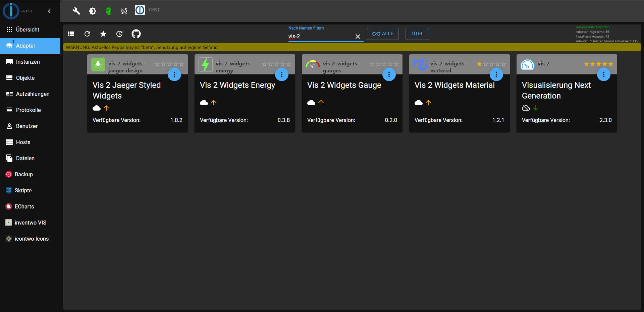644x312 pixels.
Task: Open Instanzen in the sidebar
Action: [30, 62]
